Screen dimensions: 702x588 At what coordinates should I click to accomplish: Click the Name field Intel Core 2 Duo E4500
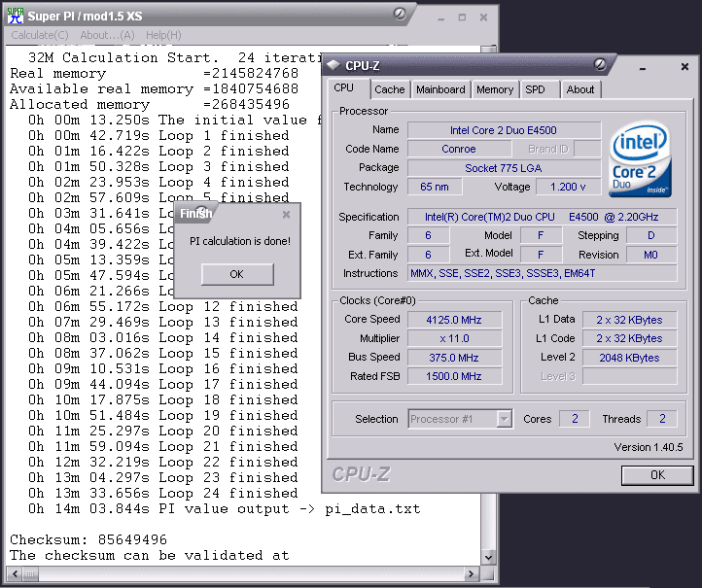(504, 130)
